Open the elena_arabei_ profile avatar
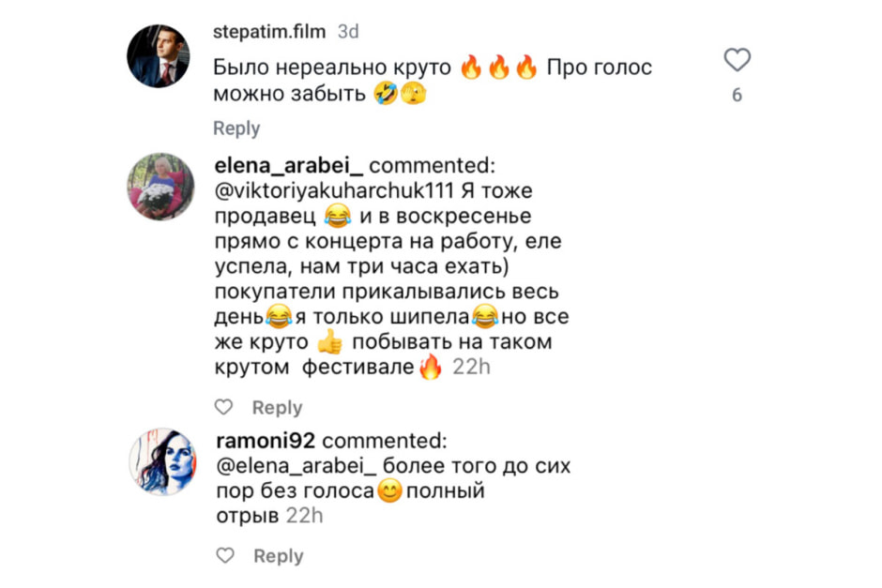 [160, 186]
